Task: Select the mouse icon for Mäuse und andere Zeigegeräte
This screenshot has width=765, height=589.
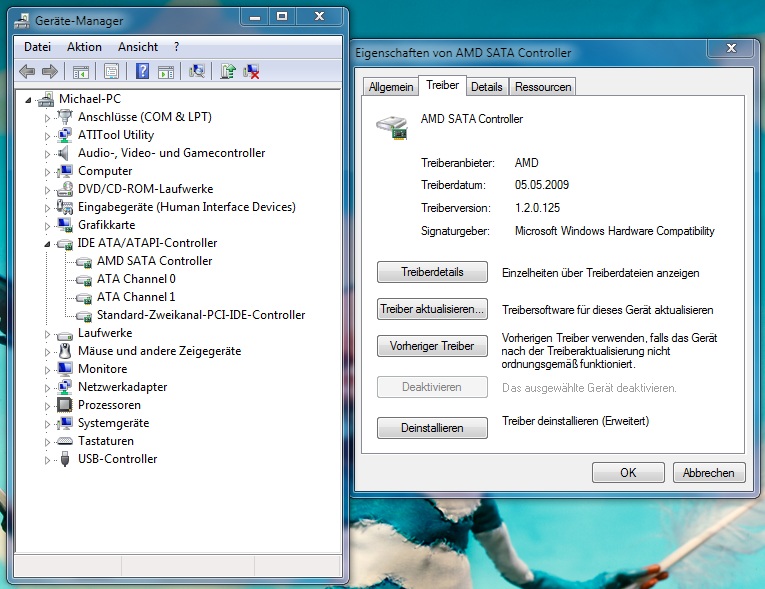Action: pyautogui.click(x=65, y=351)
